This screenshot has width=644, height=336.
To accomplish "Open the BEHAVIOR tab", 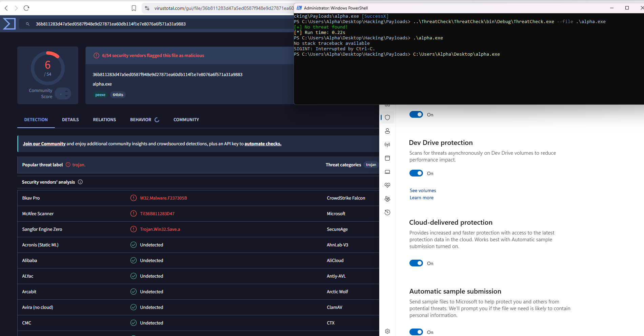I will coord(141,120).
